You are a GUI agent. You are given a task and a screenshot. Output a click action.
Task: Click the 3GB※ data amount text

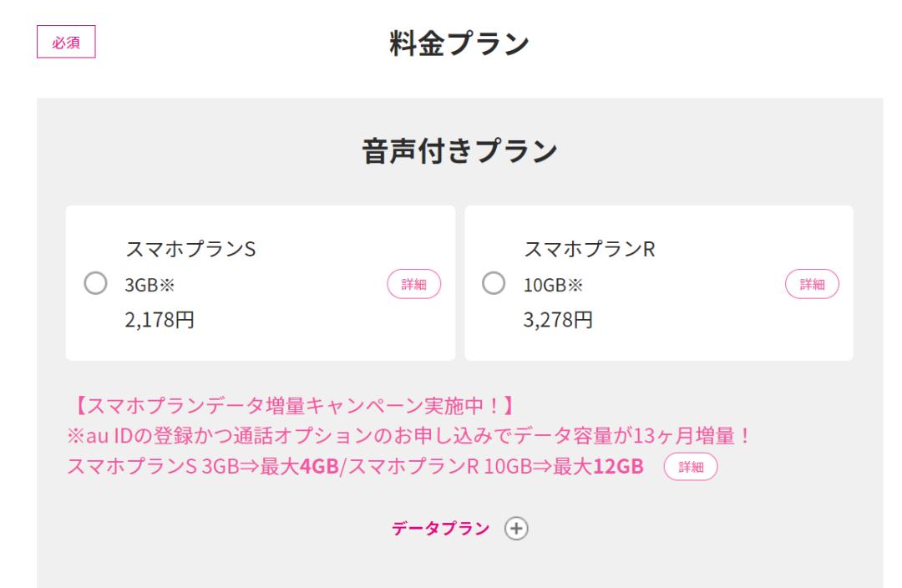pos(149,285)
